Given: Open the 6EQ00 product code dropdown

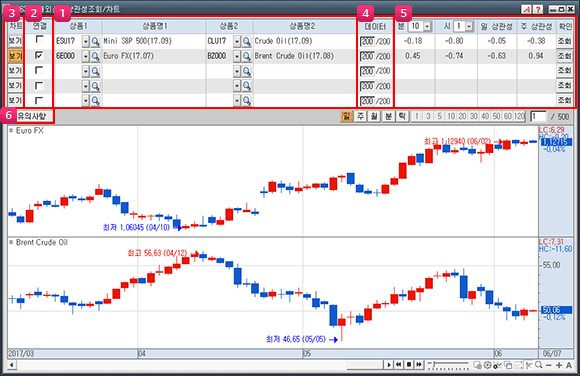Looking at the screenshot, I should tap(85, 56).
